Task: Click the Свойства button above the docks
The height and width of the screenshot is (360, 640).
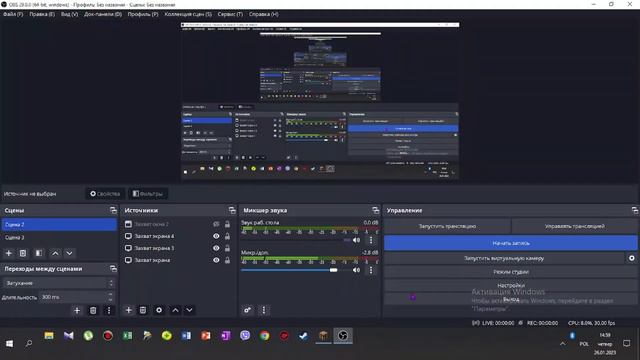Action: [105, 194]
